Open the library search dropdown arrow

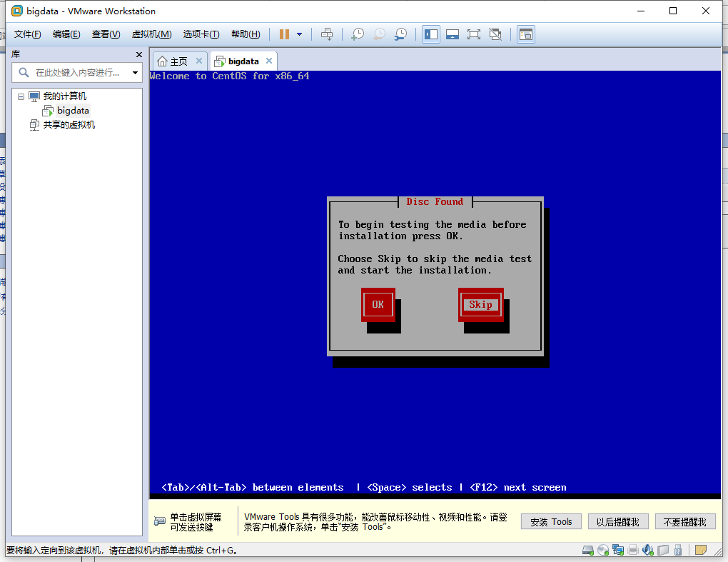[135, 73]
